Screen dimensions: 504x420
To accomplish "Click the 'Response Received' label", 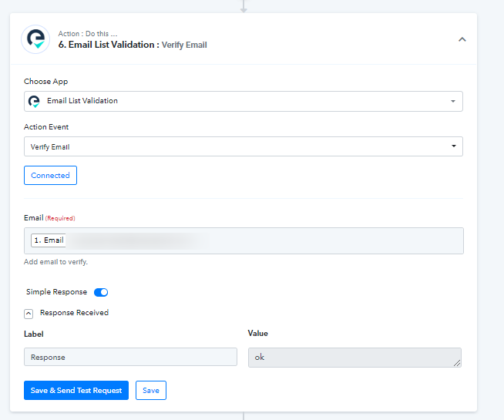I will point(74,313).
